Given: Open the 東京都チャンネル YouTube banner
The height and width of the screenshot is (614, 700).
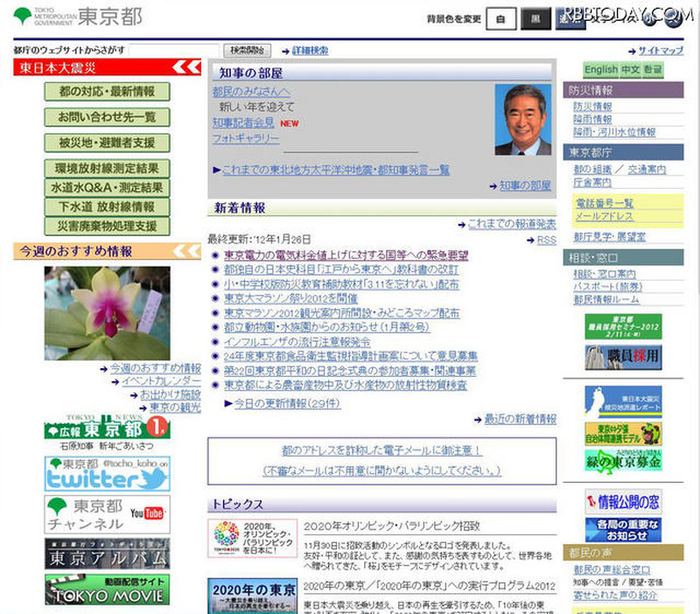Looking at the screenshot, I should (x=108, y=514).
